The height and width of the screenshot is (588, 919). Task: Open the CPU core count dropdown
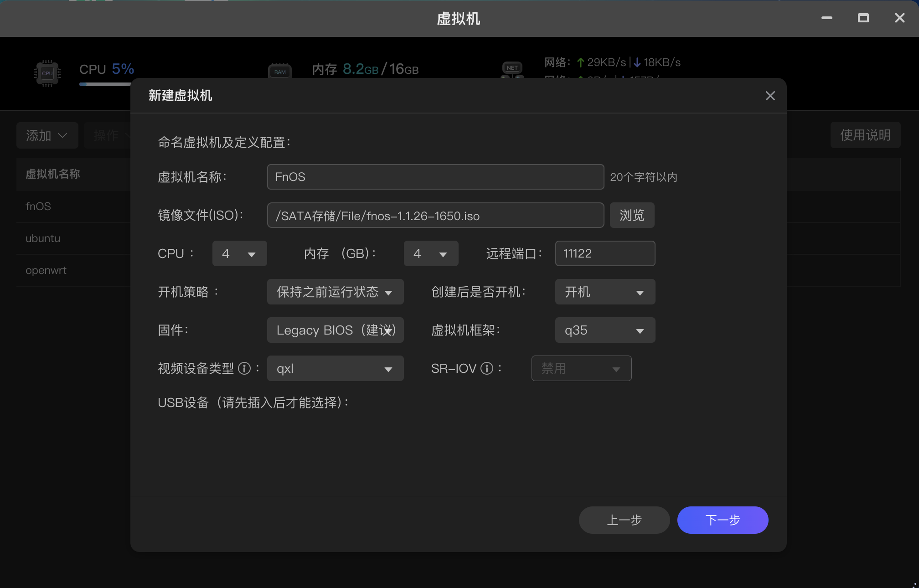(x=239, y=253)
